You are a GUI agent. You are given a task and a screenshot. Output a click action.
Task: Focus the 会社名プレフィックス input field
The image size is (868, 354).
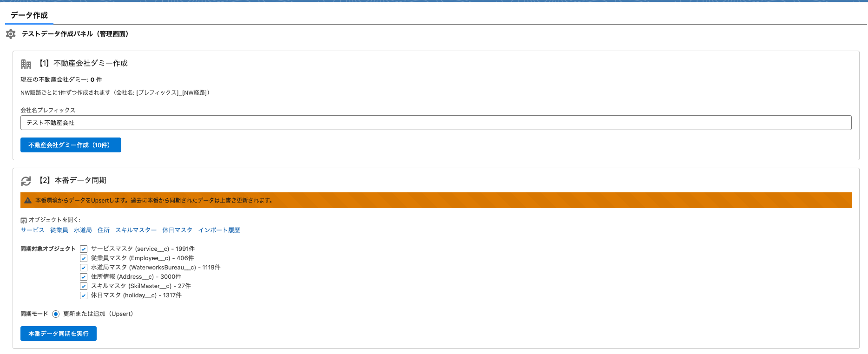click(436, 123)
